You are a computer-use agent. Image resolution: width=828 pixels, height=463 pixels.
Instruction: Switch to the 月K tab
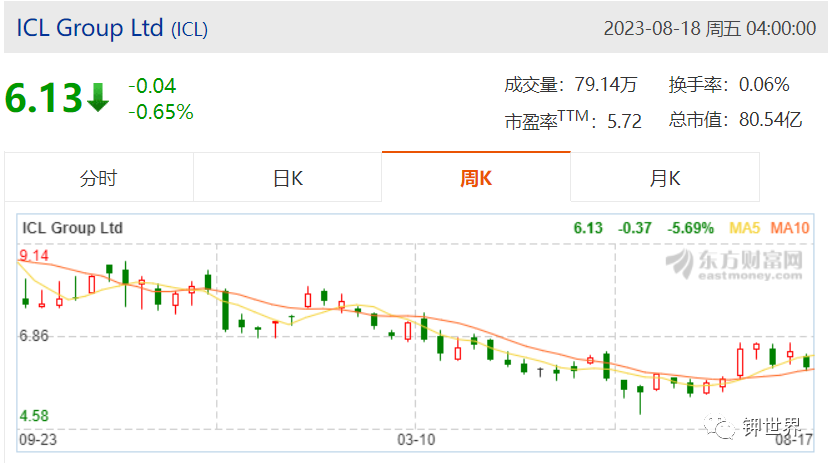point(665,178)
